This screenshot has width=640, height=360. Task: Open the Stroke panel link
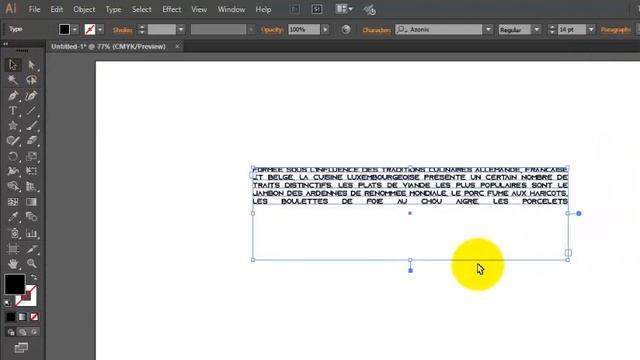[122, 30]
